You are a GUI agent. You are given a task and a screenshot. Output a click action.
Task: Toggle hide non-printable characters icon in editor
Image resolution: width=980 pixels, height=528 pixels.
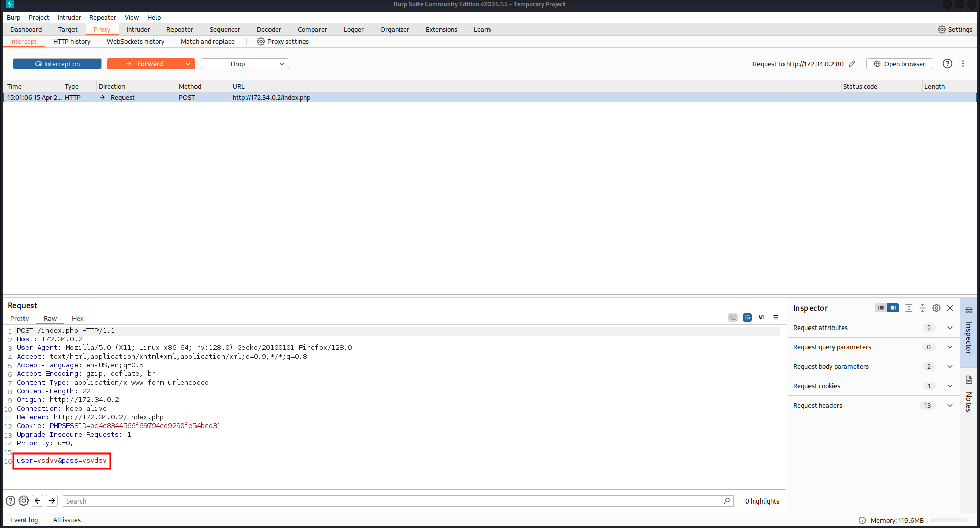click(x=733, y=317)
